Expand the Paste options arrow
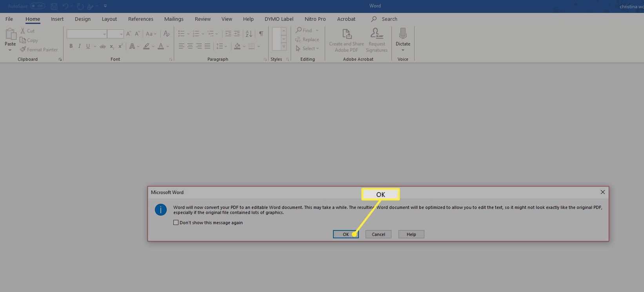This screenshot has width=644, height=292. point(10,50)
